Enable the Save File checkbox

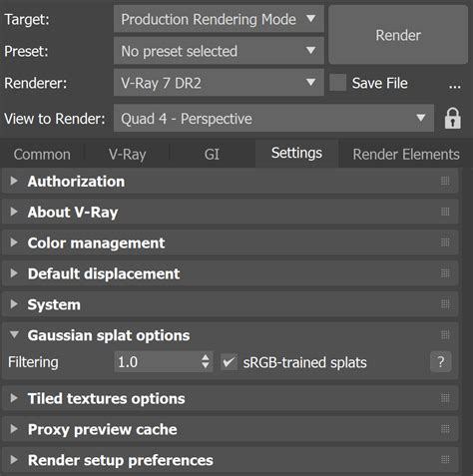coord(338,83)
